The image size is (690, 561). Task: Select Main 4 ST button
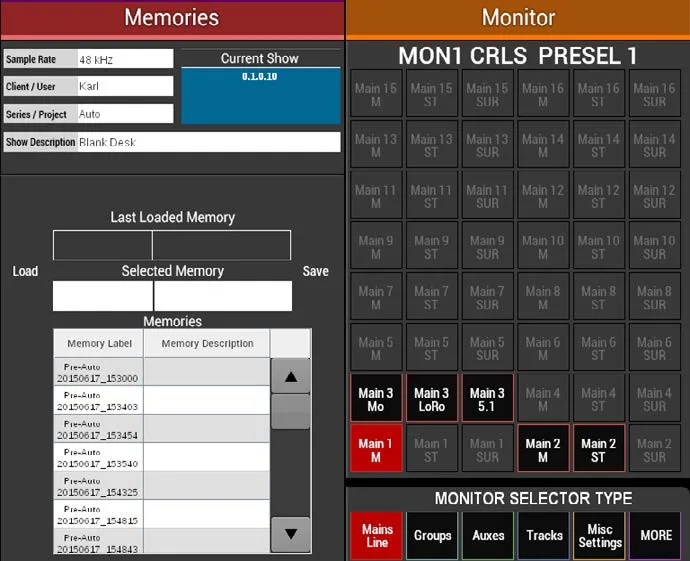click(599, 398)
